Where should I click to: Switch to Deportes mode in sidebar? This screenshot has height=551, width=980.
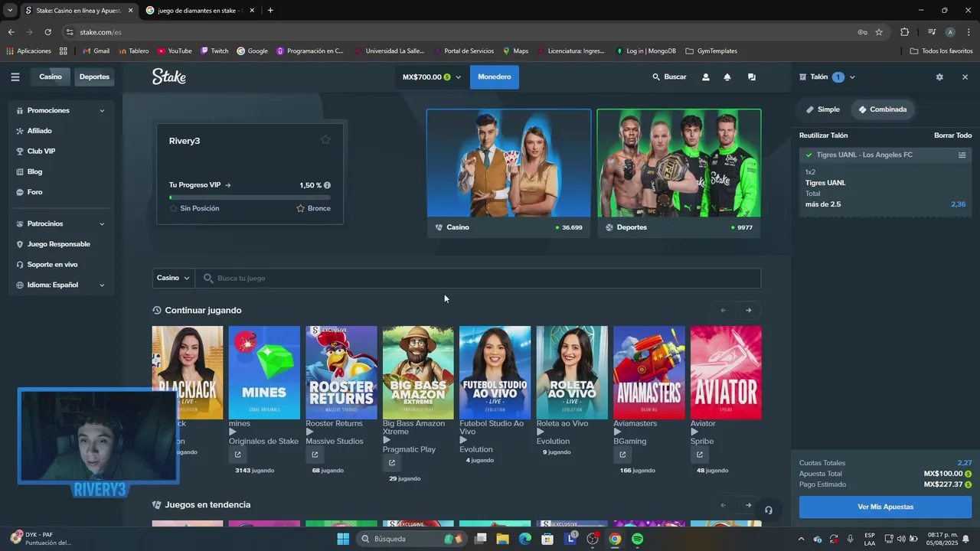click(x=94, y=77)
